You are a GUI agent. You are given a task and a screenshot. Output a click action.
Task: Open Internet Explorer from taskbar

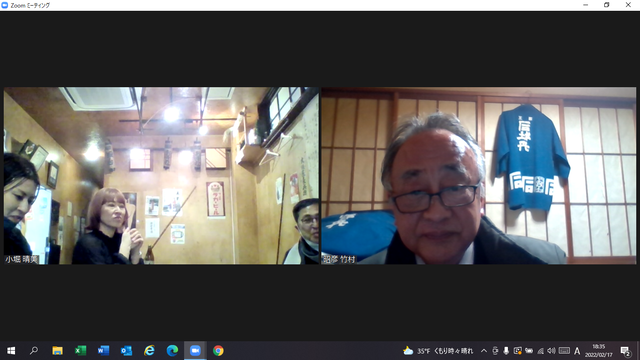click(x=149, y=351)
